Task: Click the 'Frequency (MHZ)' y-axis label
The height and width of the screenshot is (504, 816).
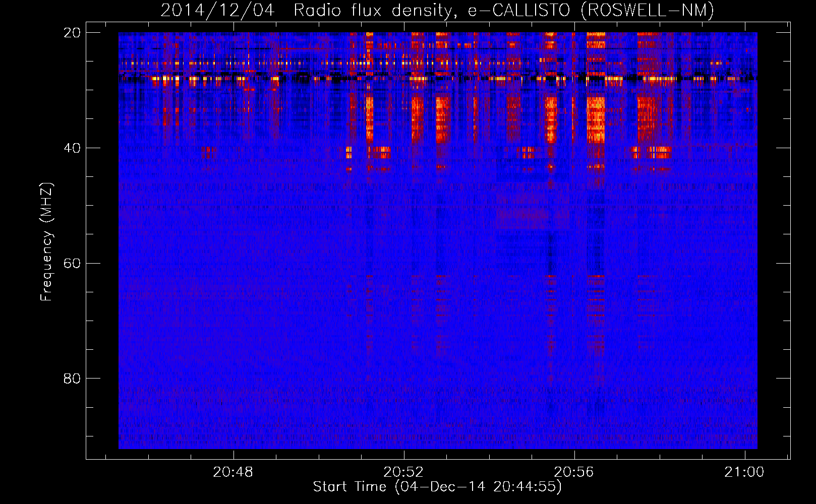Action: pos(46,242)
